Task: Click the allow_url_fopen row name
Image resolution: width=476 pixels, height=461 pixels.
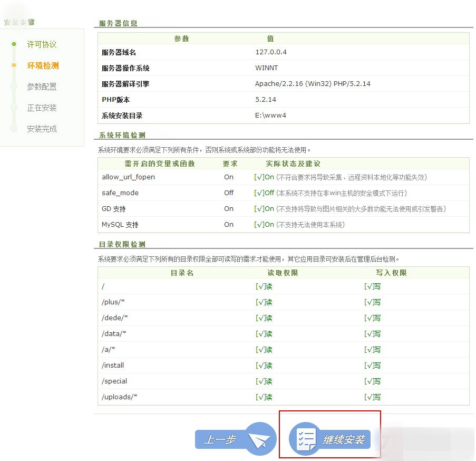Action: 129,177
